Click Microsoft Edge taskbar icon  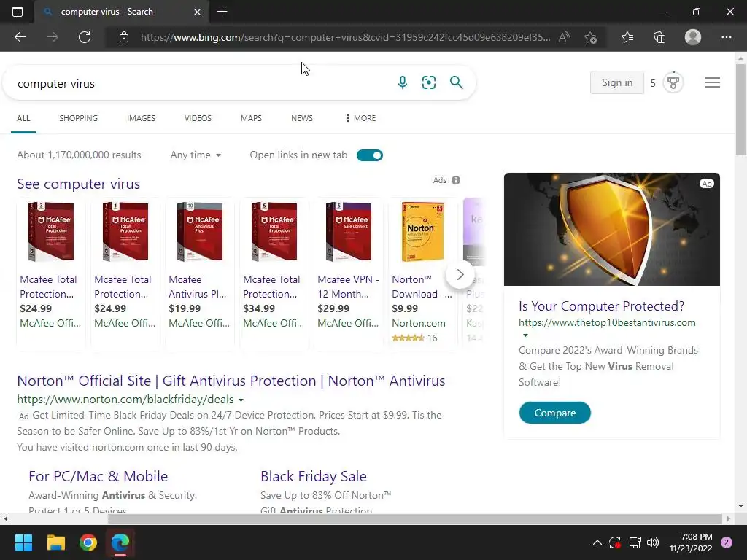(120, 542)
